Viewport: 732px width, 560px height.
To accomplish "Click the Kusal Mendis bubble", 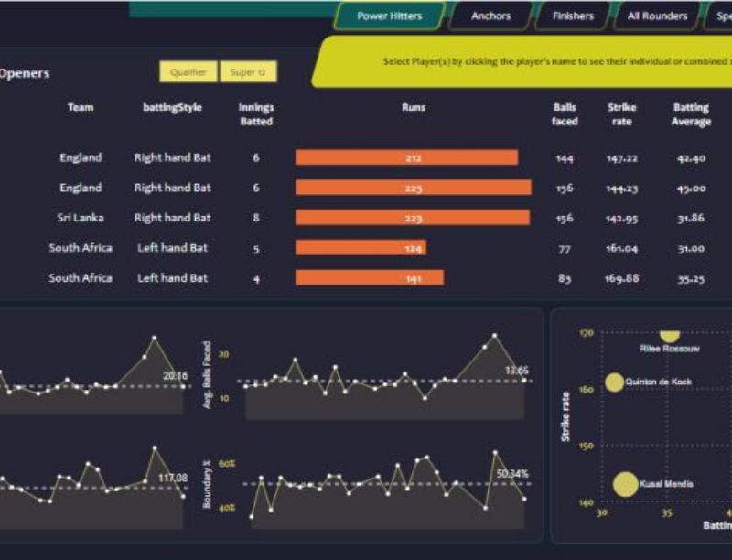I will [x=625, y=484].
